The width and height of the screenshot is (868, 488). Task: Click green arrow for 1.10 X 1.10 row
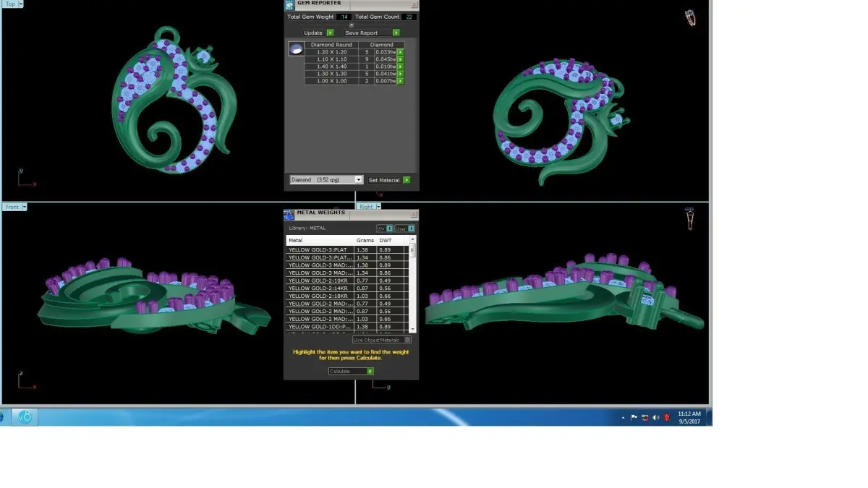point(401,59)
